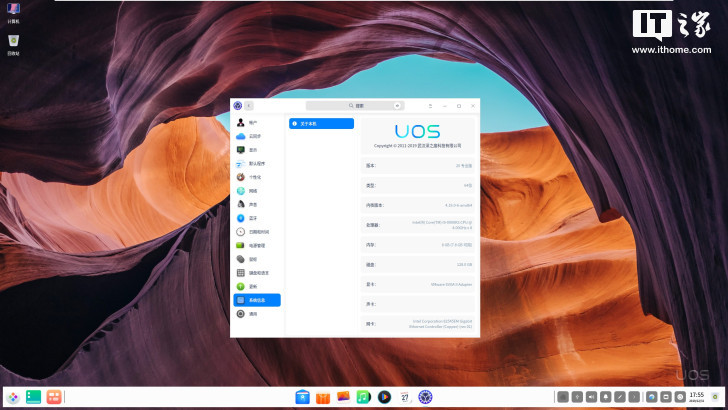Open the notification bell tray icon

point(606,397)
